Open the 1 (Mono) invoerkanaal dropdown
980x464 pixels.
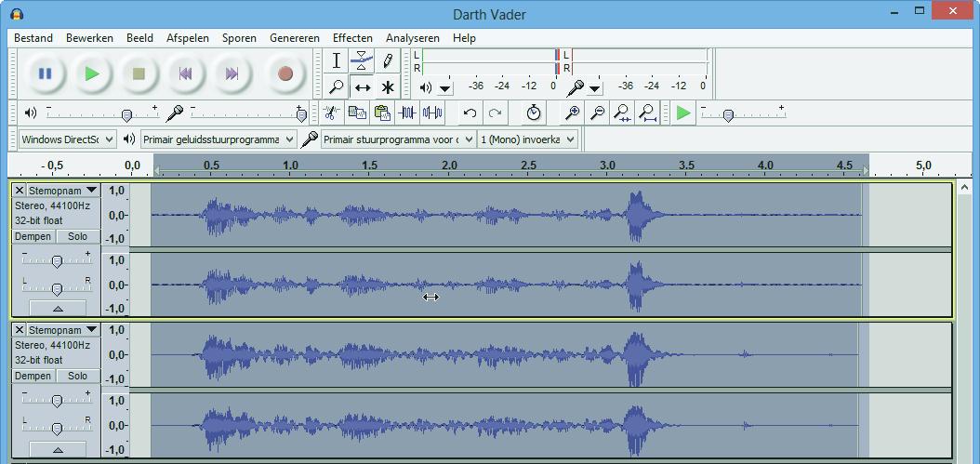(x=527, y=139)
